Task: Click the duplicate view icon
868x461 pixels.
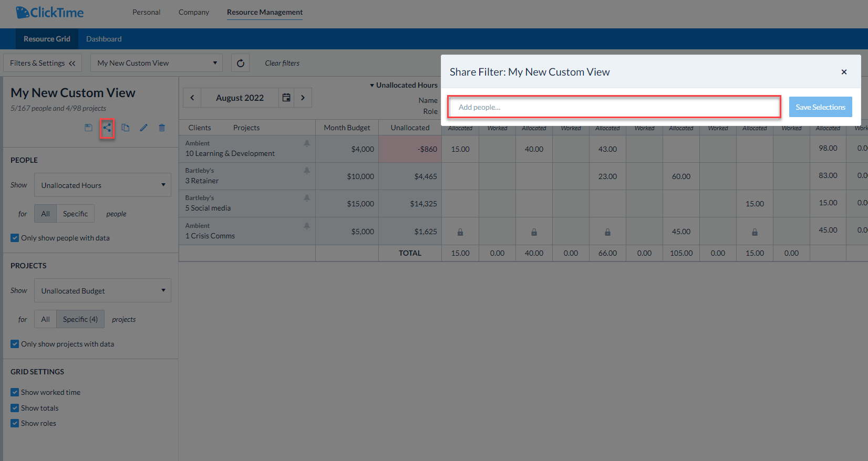Action: coord(125,128)
